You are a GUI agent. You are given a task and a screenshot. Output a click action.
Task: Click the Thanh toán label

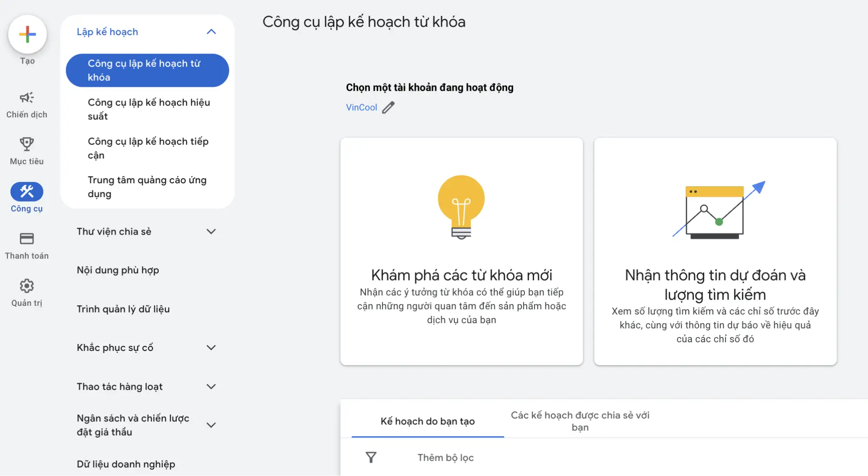tap(27, 256)
